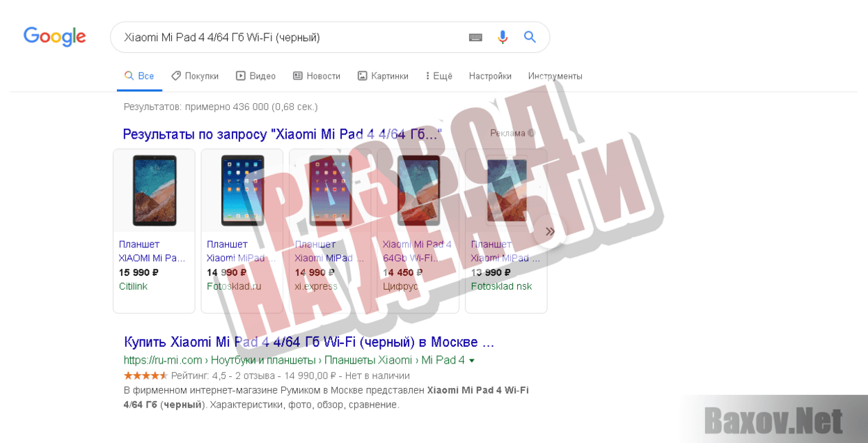Open the on-screen keyboard icon
The width and height of the screenshot is (868, 443).
pos(475,38)
